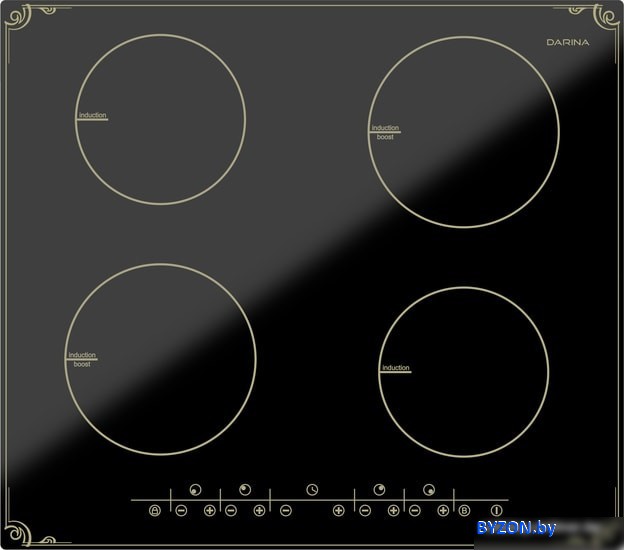Decrease the timer with its minus key
The height and width of the screenshot is (550, 624).
(x=286, y=510)
